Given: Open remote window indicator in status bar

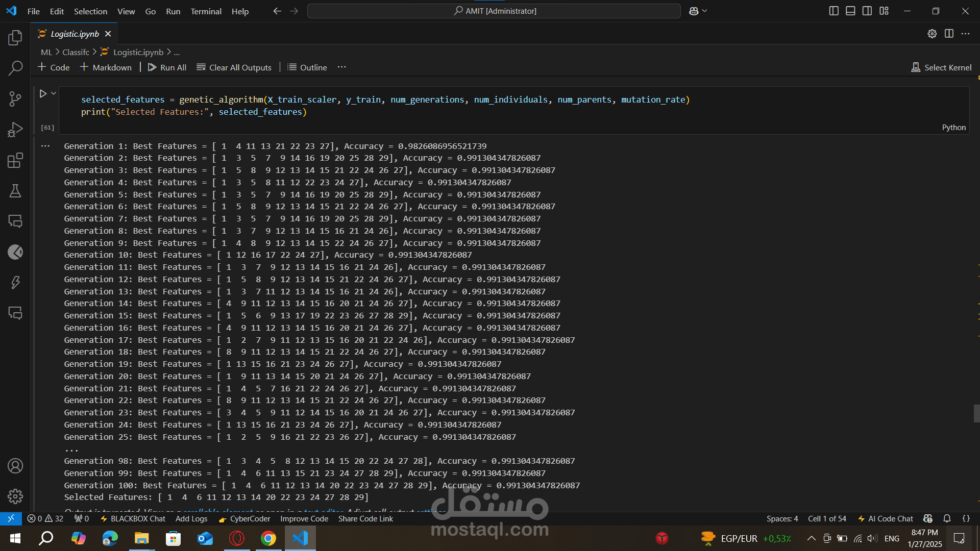Looking at the screenshot, I should coord(11,518).
